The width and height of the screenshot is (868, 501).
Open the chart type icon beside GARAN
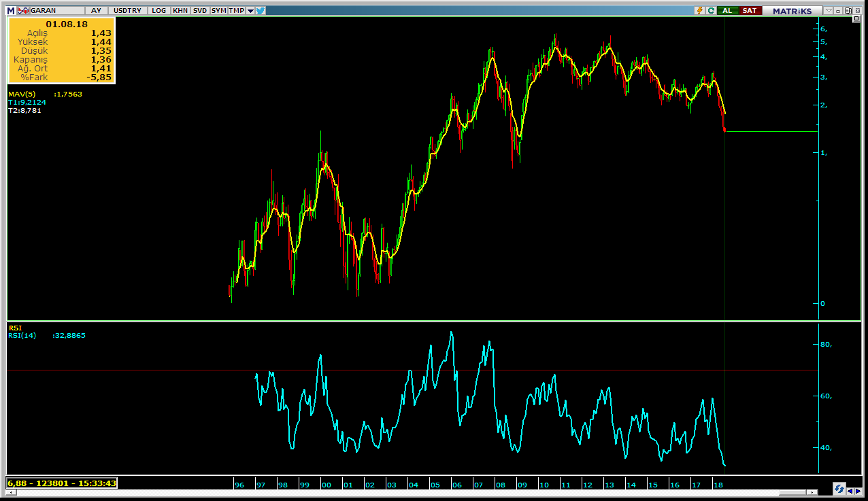22,11
